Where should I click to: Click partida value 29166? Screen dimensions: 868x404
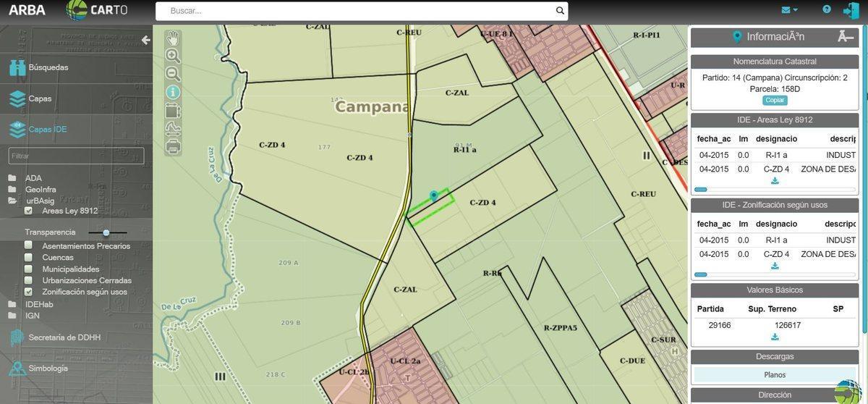(x=720, y=326)
